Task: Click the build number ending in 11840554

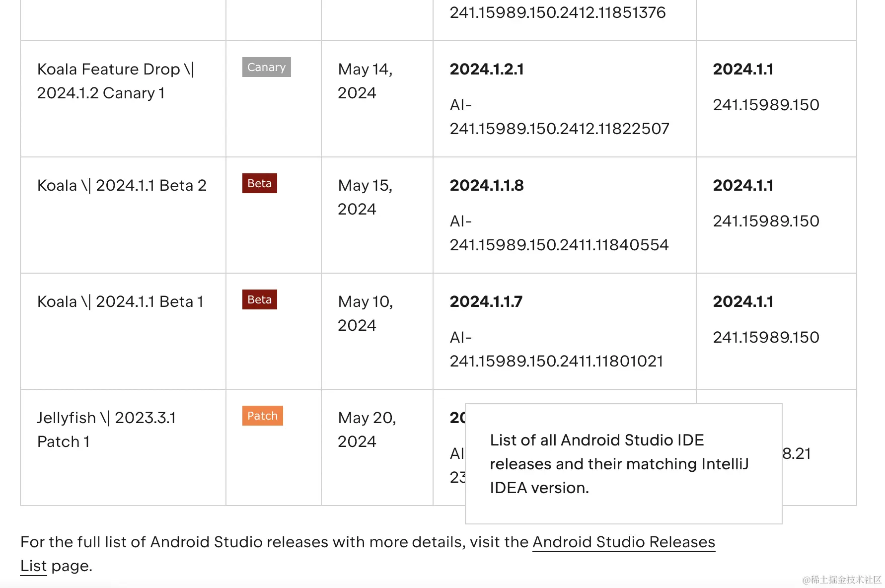Action: coord(559,245)
